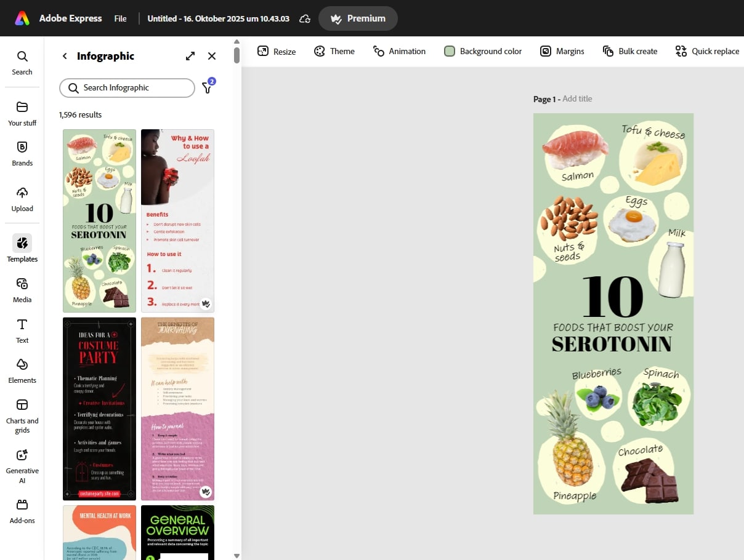
Task: Click the Adobe Express home logo
Action: pyautogui.click(x=22, y=18)
